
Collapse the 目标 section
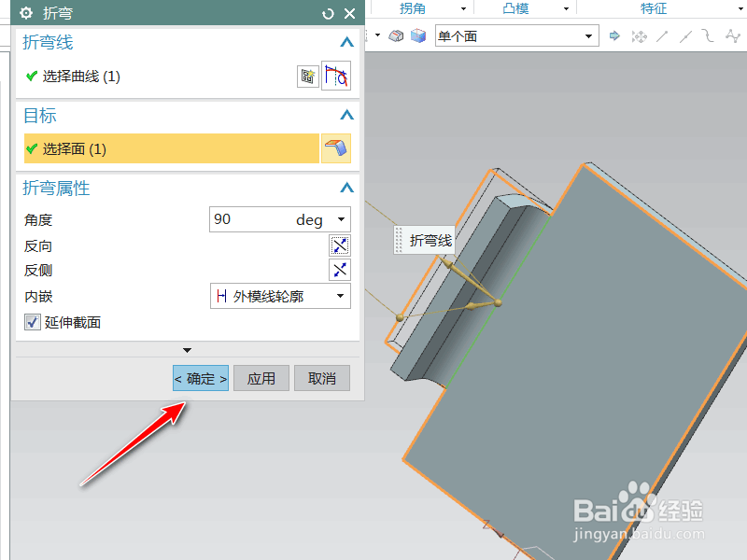pyautogui.click(x=346, y=115)
